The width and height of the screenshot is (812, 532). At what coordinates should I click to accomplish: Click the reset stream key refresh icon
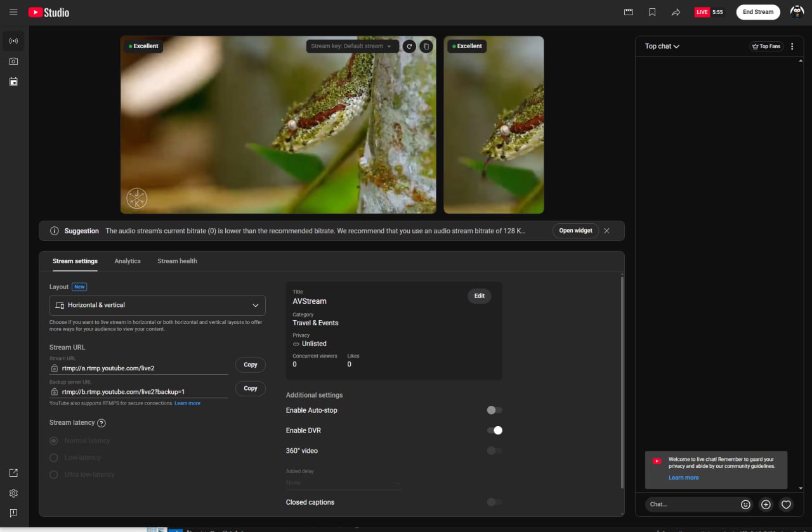coord(409,46)
